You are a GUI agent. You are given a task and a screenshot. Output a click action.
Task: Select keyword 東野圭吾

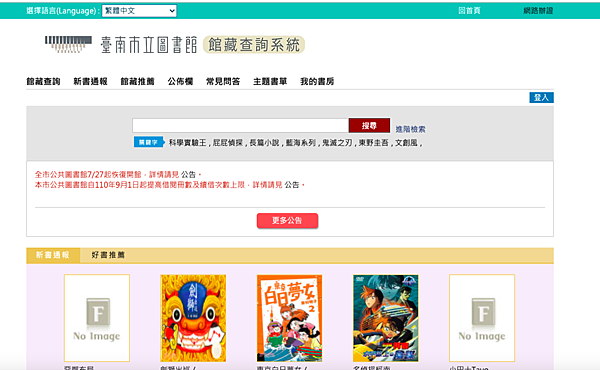point(373,143)
